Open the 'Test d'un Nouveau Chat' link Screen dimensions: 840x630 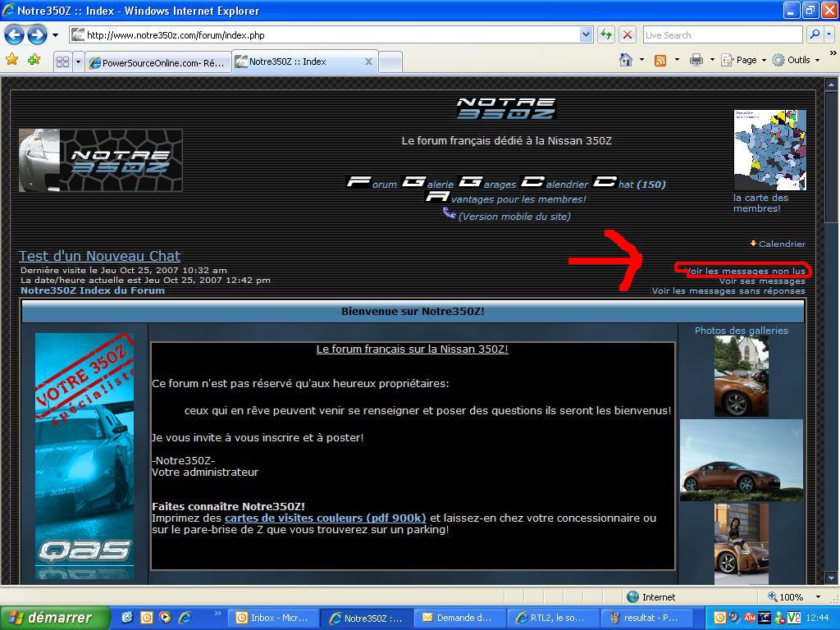coord(99,256)
